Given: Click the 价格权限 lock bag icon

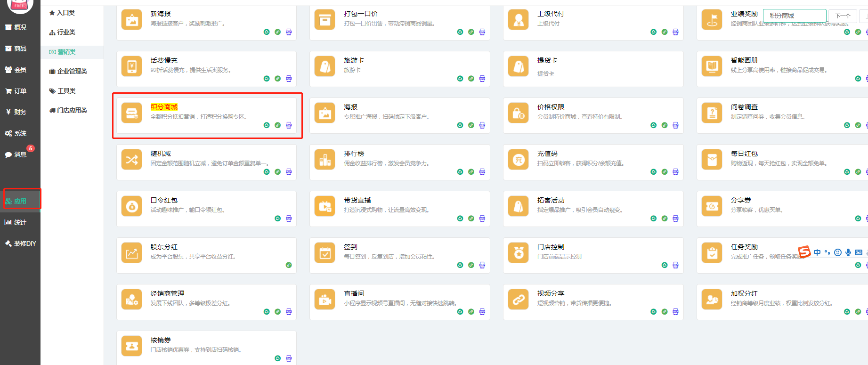Looking at the screenshot, I should click(518, 113).
